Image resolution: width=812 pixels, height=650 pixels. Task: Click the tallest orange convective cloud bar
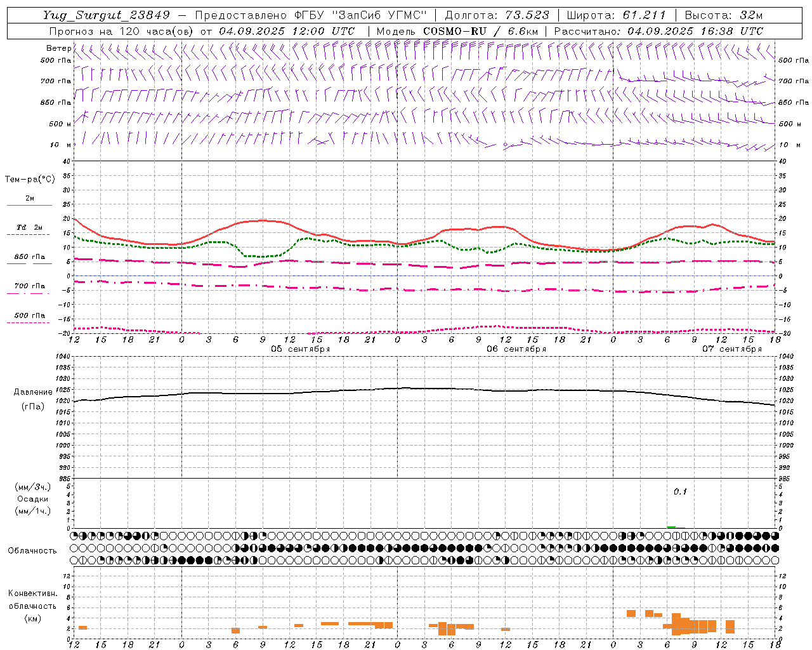676,624
